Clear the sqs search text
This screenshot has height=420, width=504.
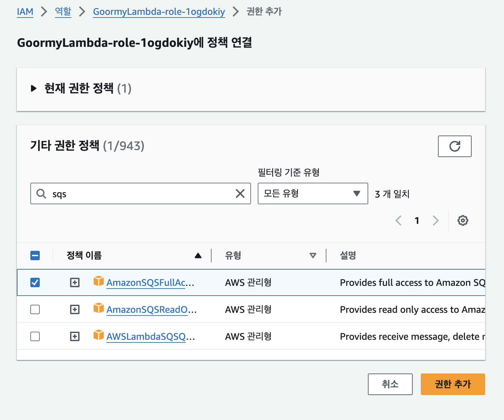point(240,193)
